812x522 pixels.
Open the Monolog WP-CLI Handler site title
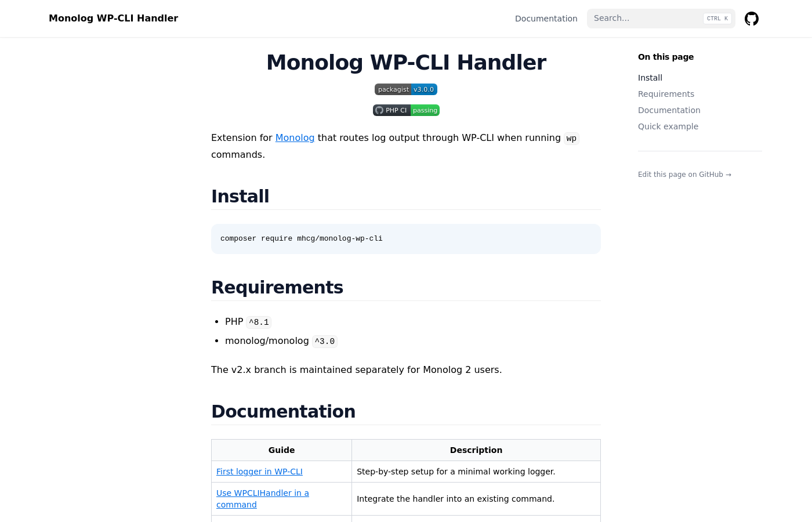[x=113, y=18]
